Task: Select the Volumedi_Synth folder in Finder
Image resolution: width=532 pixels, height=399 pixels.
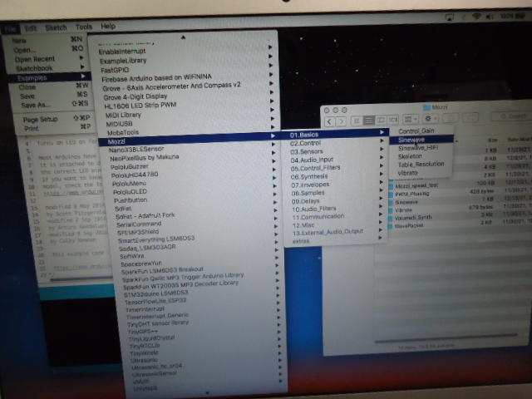Action: 413,218
